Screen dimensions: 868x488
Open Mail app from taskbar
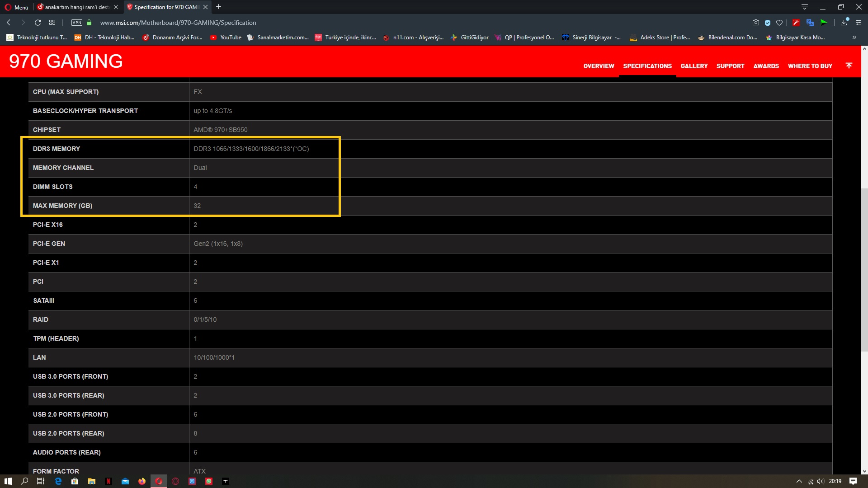[x=125, y=481]
